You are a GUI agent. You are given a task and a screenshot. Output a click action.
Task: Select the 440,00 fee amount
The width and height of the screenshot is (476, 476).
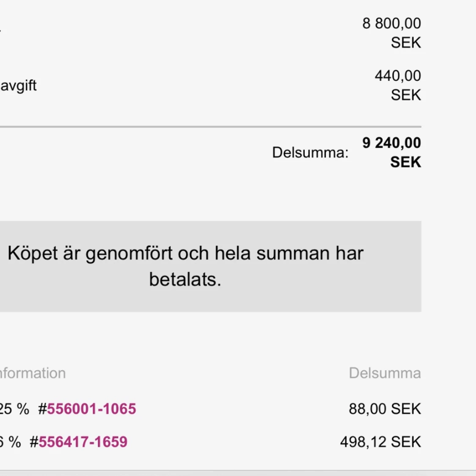(398, 76)
